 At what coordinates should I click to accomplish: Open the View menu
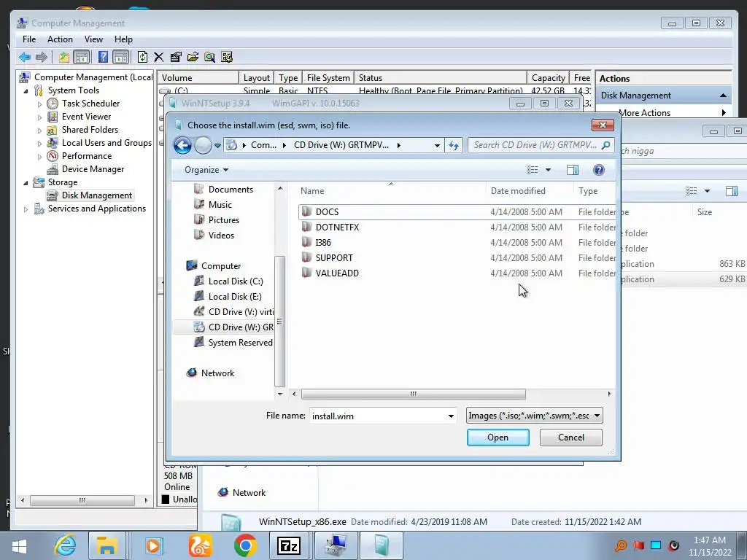pos(93,39)
